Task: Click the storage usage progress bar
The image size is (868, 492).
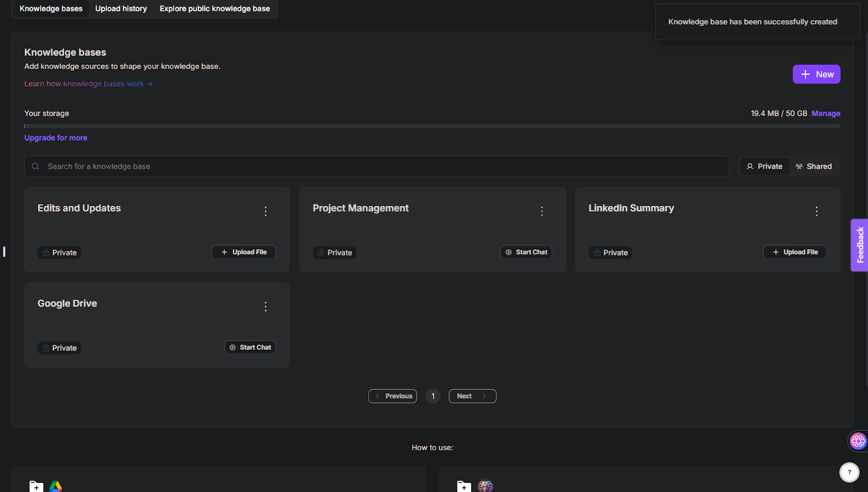Action: (432, 126)
